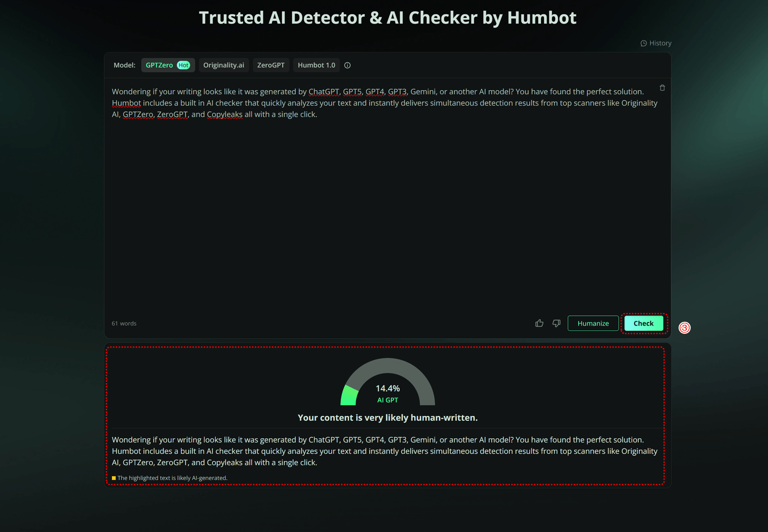Click the thumbs up icon

click(540, 323)
